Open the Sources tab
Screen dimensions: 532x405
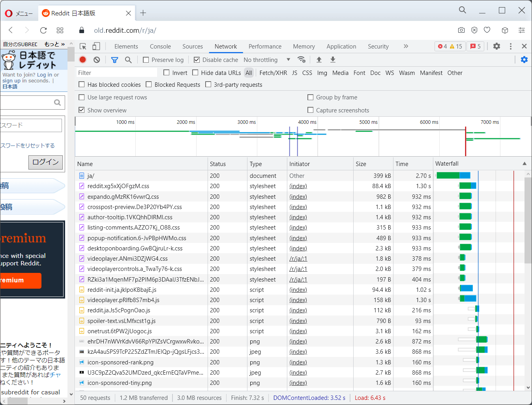(193, 47)
